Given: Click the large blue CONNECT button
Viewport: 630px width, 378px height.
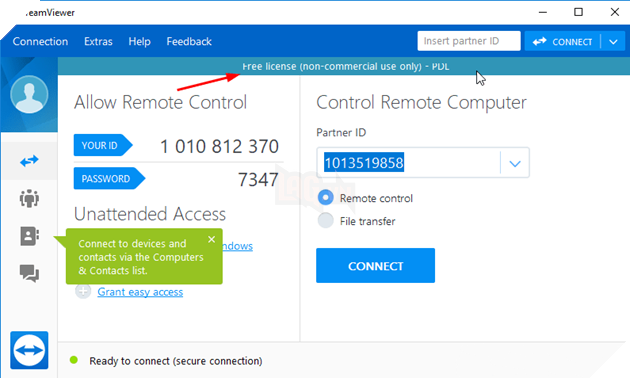Looking at the screenshot, I should coord(375,266).
